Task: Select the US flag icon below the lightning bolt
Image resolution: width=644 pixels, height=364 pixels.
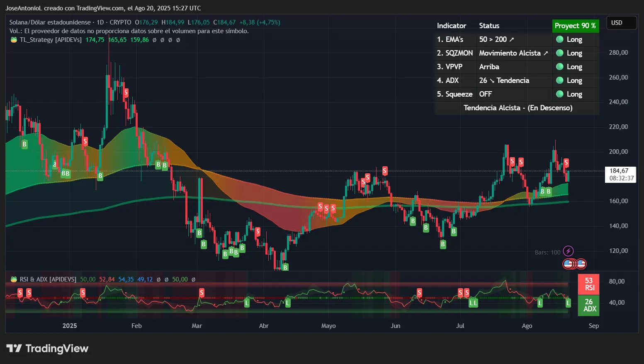Action: pos(570,264)
